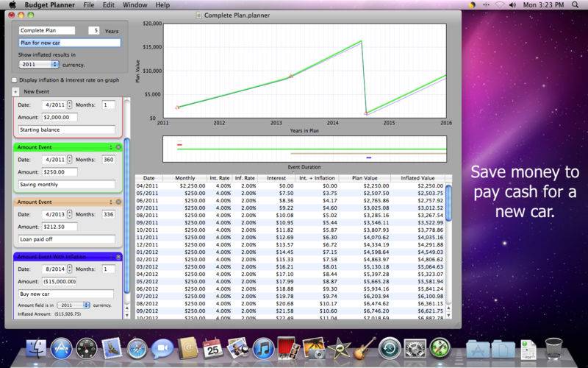
Task: Click the Trash icon in the dock
Action: click(554, 348)
